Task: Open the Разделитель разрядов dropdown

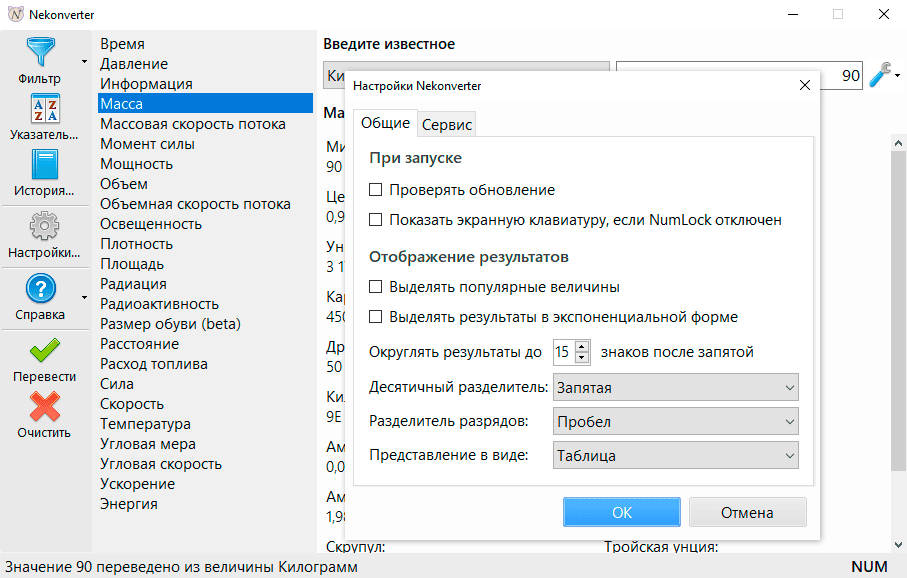Action: [x=676, y=422]
